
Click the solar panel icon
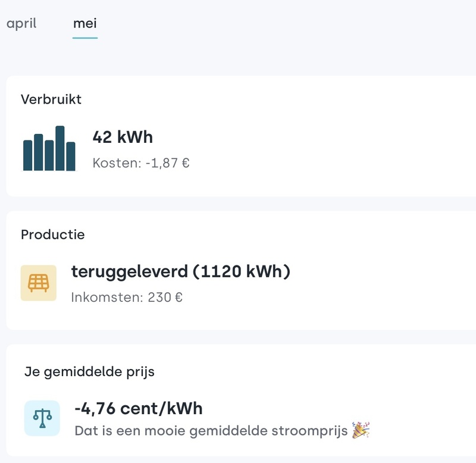point(39,283)
